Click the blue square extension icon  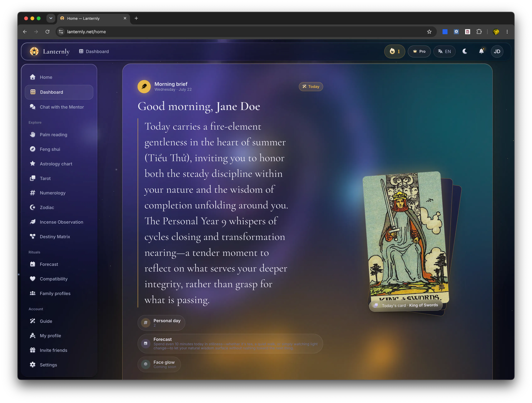click(x=445, y=32)
